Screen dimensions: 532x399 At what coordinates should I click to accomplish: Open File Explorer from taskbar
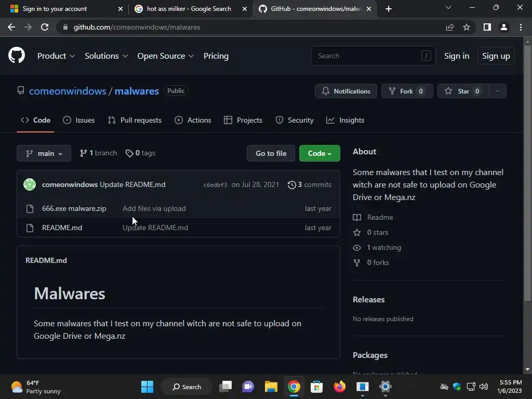pyautogui.click(x=271, y=387)
